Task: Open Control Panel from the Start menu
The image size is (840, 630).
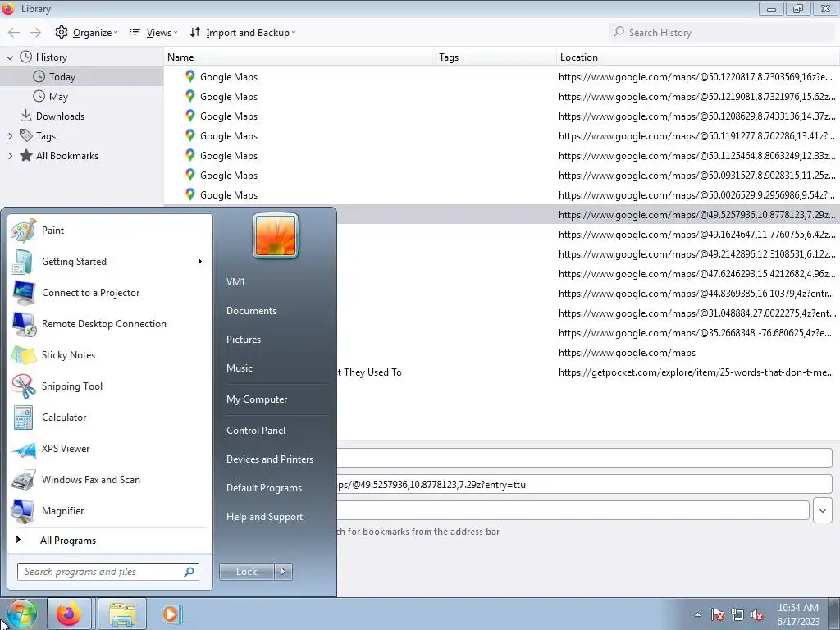Action: tap(256, 431)
